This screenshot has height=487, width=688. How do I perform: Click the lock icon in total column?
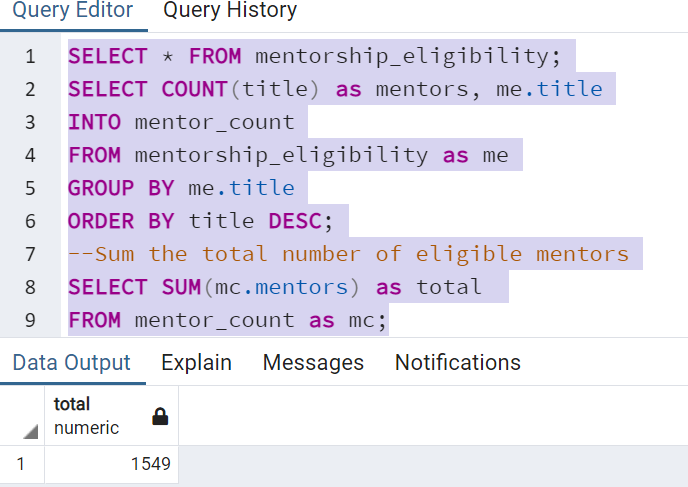(x=160, y=416)
